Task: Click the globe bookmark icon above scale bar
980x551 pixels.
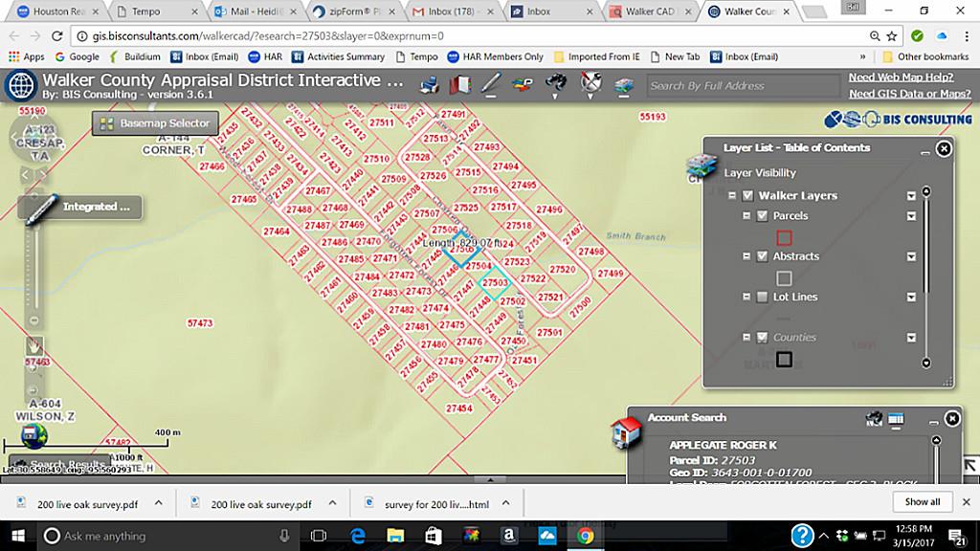Action: (x=34, y=435)
